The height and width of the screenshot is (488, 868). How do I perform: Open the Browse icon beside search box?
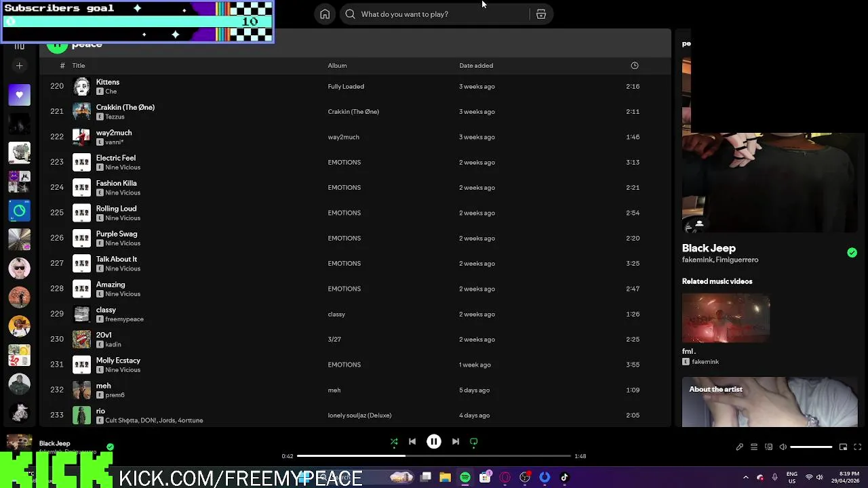(x=541, y=14)
